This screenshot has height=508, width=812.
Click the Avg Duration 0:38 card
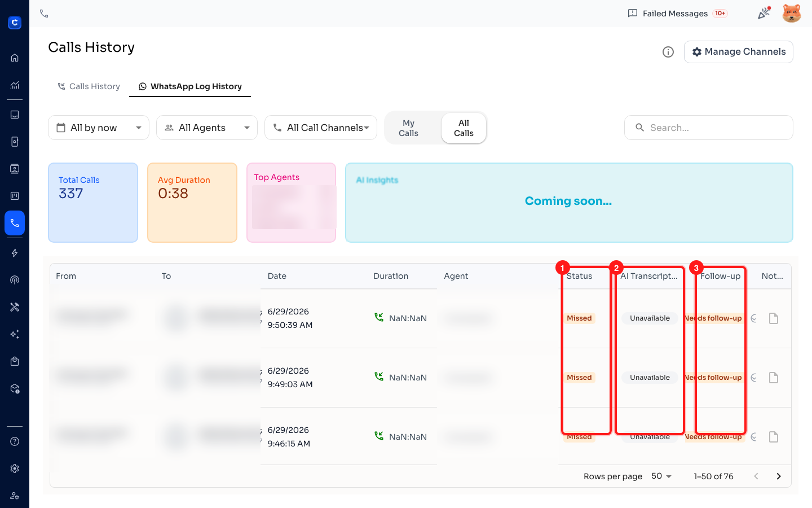192,203
